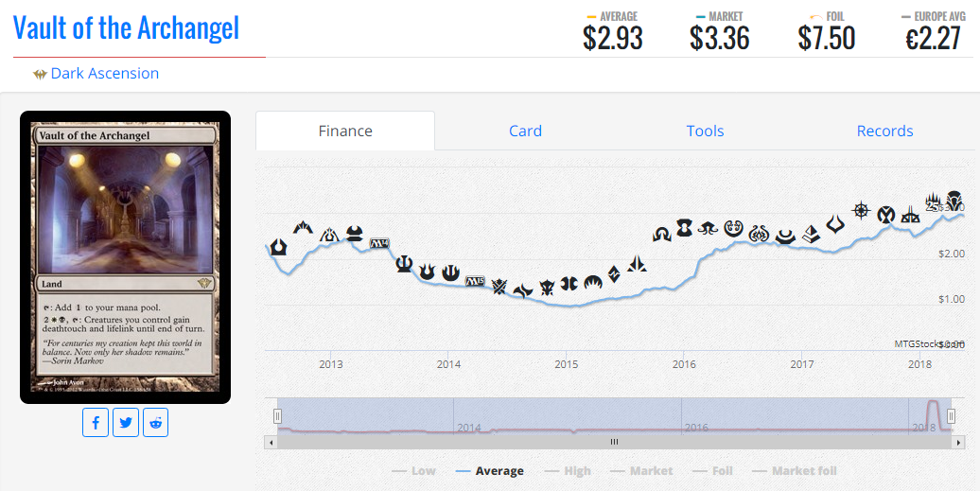Click the scroll-right arrow of chart navigator
The image size is (980, 491).
[959, 442]
